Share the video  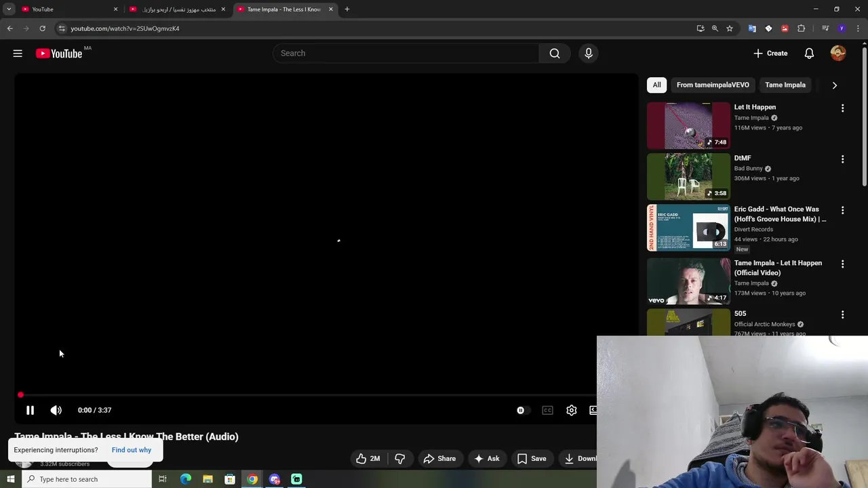(439, 459)
